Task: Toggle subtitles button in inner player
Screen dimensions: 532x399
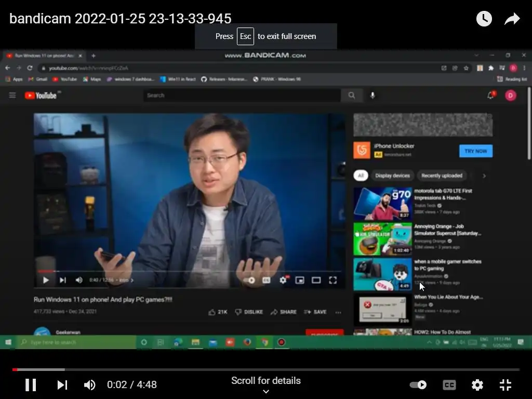Action: [x=267, y=280]
